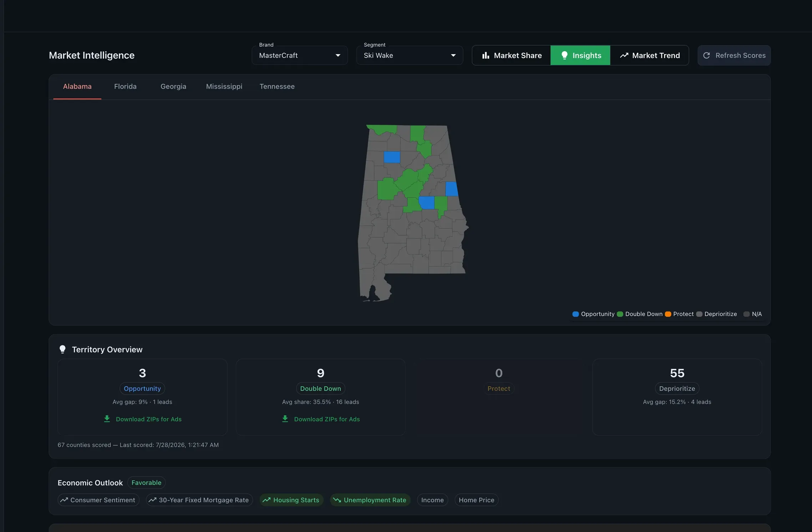
Task: Click the Unemployment Rate downward trend icon
Action: click(x=337, y=500)
